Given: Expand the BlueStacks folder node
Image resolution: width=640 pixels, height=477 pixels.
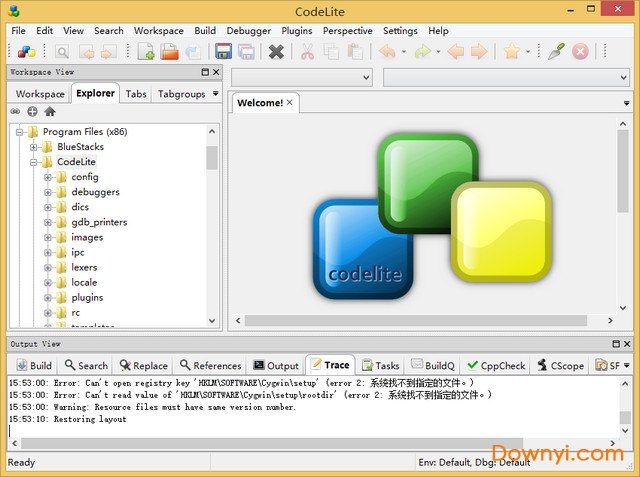Looking at the screenshot, I should pos(34,147).
